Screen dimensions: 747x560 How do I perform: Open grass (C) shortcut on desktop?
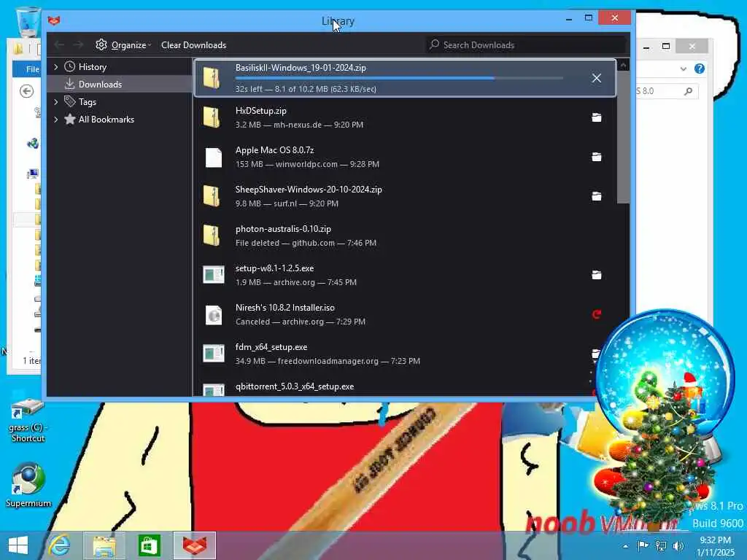pyautogui.click(x=28, y=421)
